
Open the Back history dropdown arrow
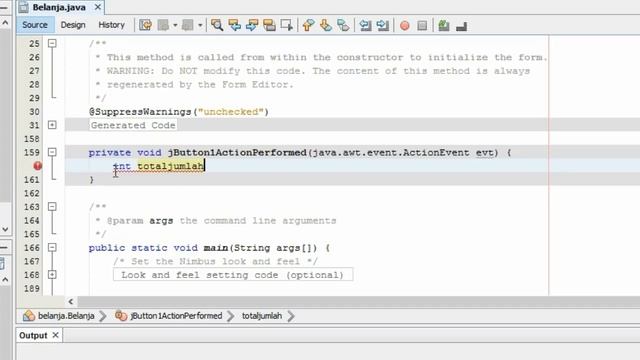[x=175, y=25]
